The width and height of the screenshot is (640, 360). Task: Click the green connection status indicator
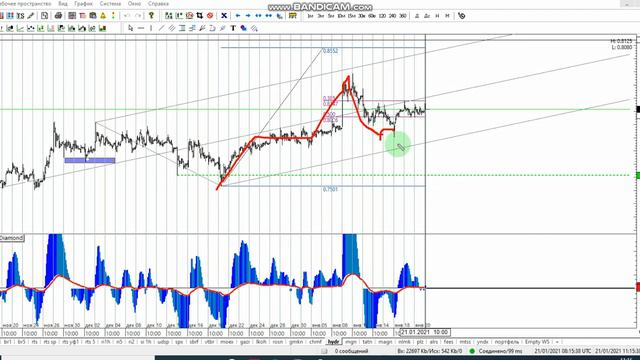pyautogui.click(x=472, y=351)
